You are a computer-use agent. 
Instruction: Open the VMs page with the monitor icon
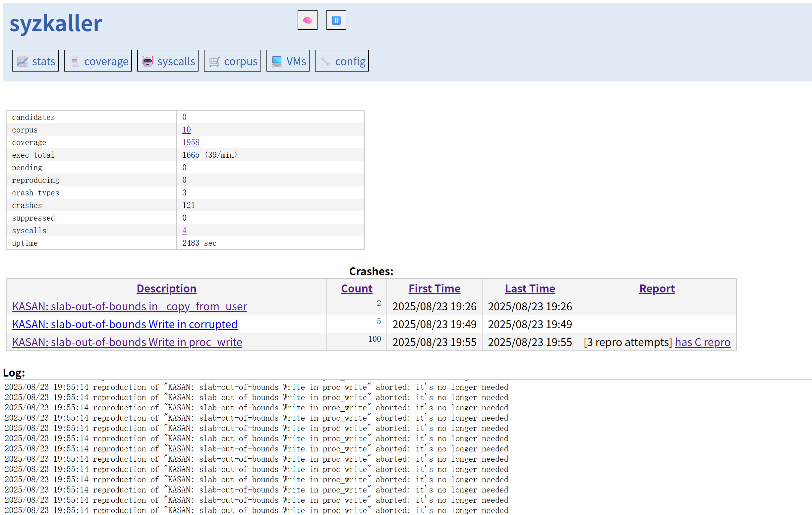point(288,61)
